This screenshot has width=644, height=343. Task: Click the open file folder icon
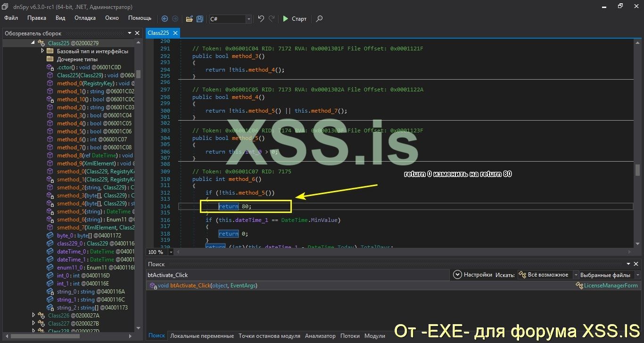click(189, 19)
